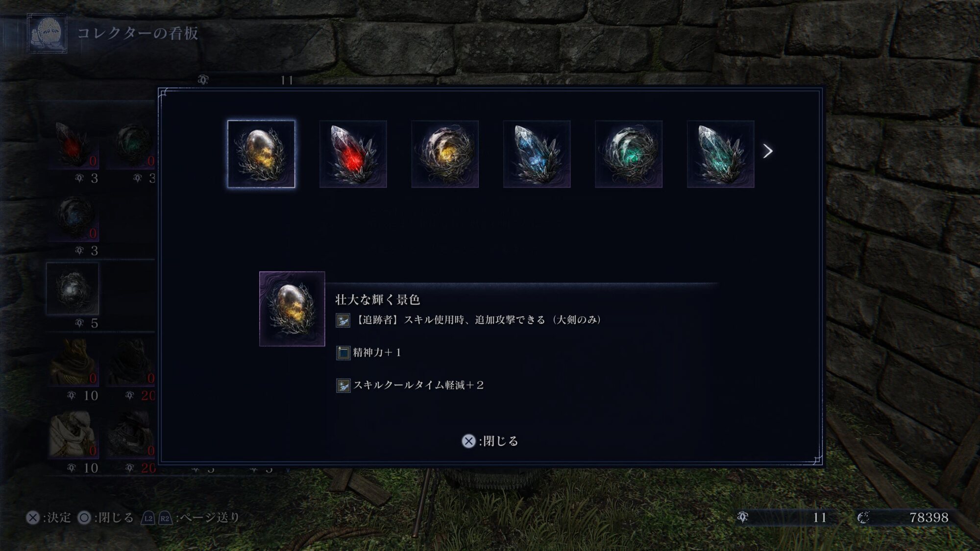Click the コレクターの看板 shop header icon
Viewport: 980px width, 551px height.
[47, 33]
